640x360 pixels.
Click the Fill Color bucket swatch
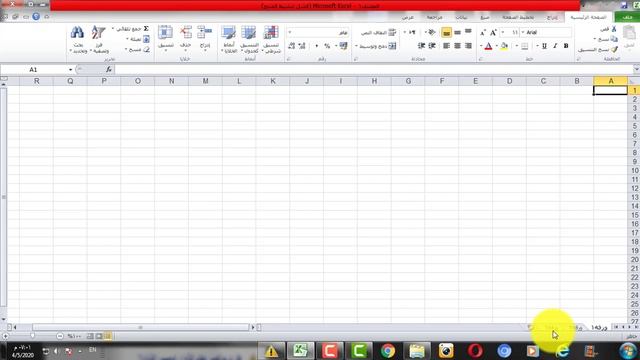pyautogui.click(x=504, y=46)
